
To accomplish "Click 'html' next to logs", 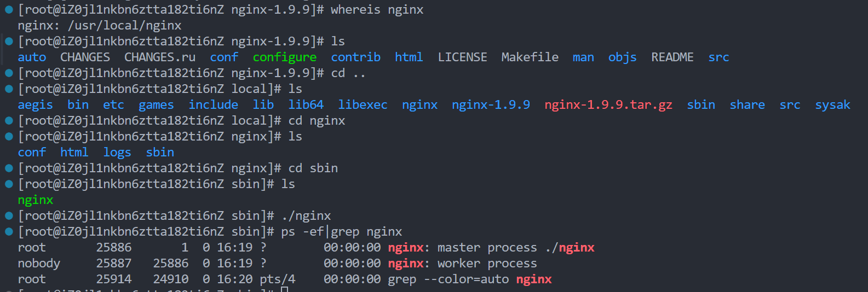I will tap(74, 153).
